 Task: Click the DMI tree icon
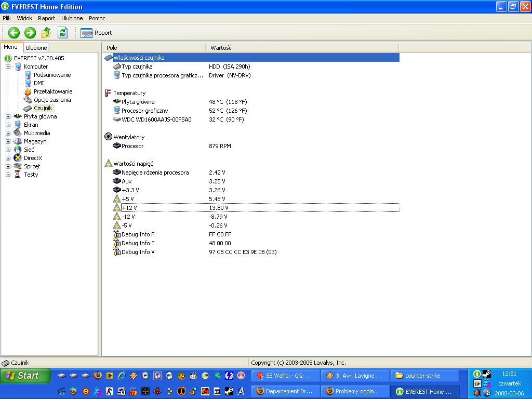[x=28, y=83]
